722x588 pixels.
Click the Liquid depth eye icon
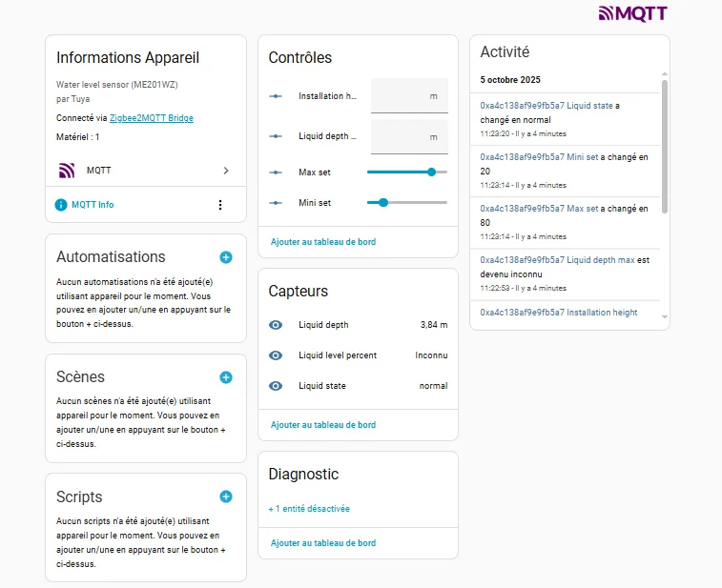tap(276, 325)
